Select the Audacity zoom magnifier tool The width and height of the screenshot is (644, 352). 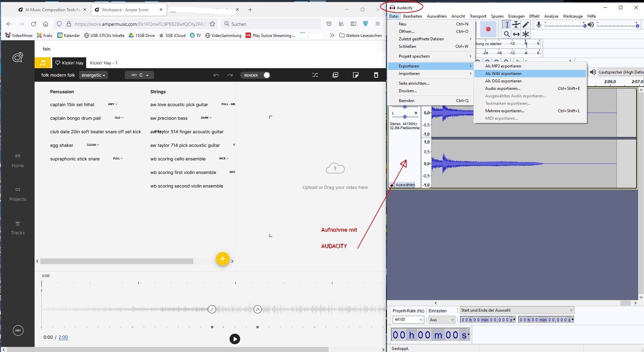(x=507, y=34)
